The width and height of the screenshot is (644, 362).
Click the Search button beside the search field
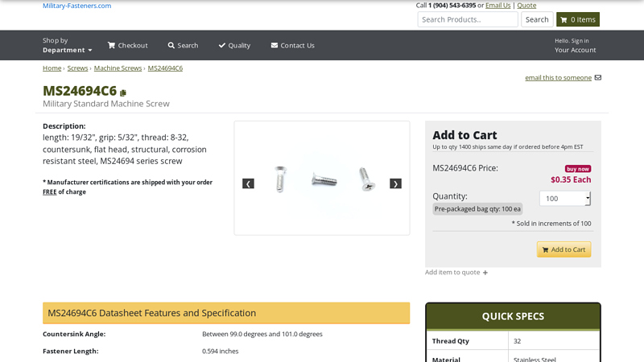tap(537, 19)
